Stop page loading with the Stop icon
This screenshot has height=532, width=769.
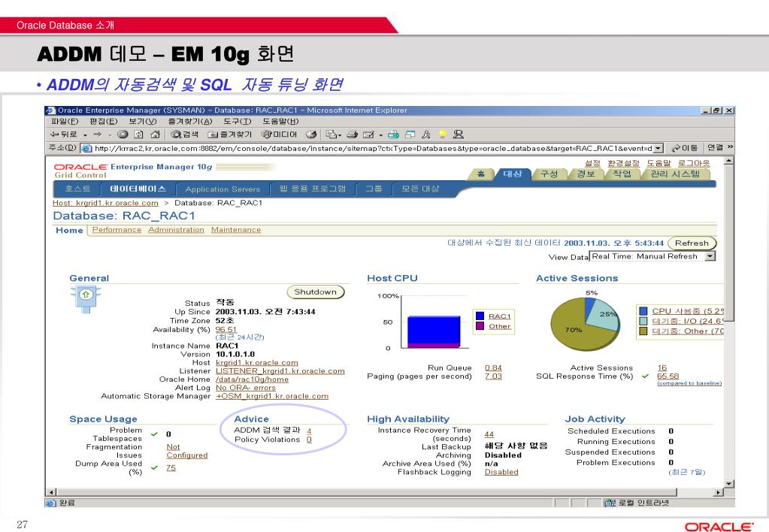(123, 135)
